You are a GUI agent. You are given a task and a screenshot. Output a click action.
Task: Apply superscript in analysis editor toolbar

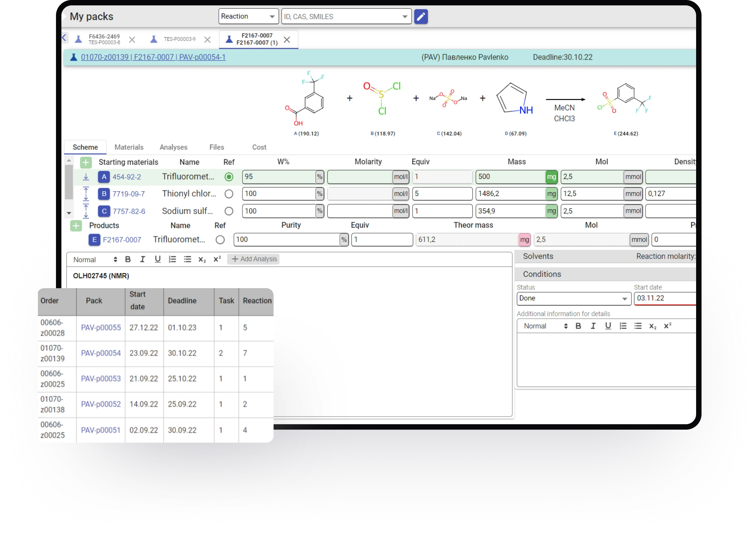[217, 259]
